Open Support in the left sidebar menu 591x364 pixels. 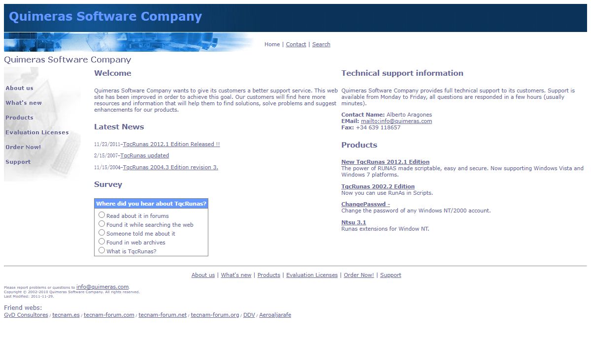18,162
